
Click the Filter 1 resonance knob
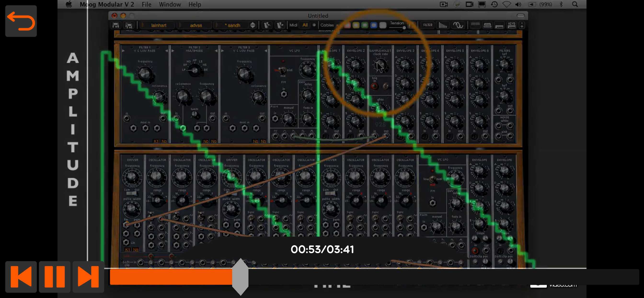[159, 97]
